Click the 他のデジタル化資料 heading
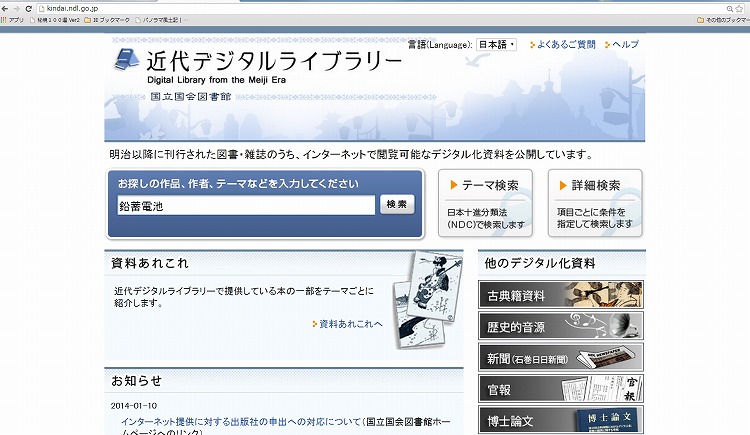The height and width of the screenshot is (435, 750). coord(540,263)
